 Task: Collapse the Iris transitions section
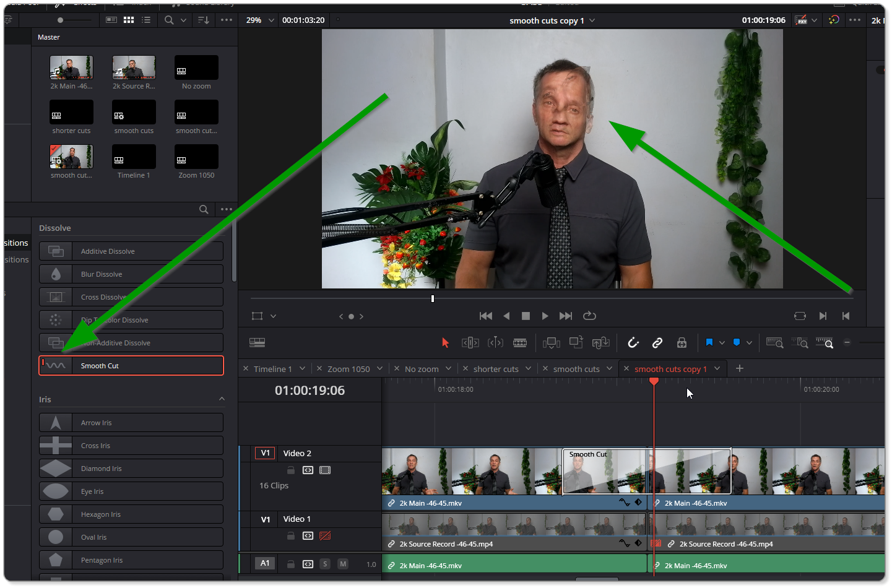pos(222,399)
